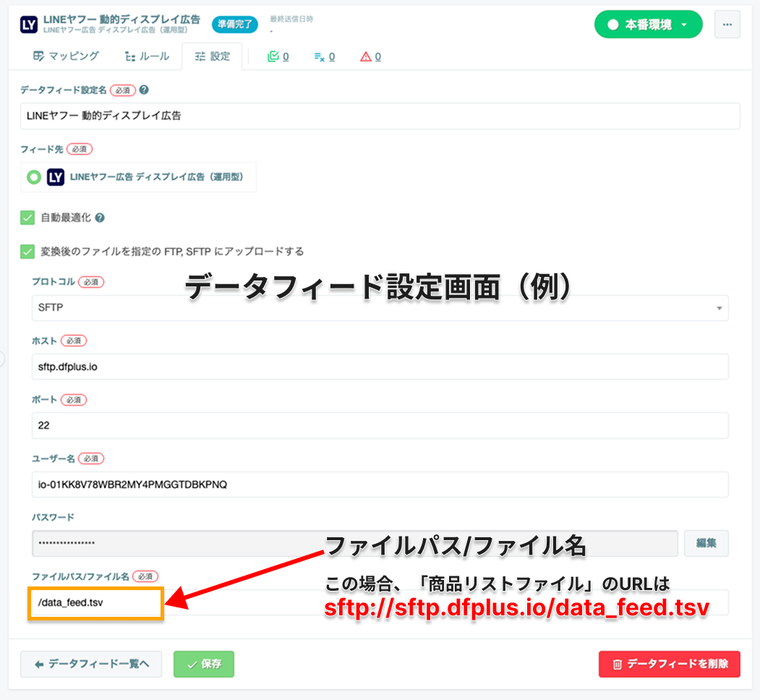Click the LY icon in フィード先 option

click(x=55, y=177)
